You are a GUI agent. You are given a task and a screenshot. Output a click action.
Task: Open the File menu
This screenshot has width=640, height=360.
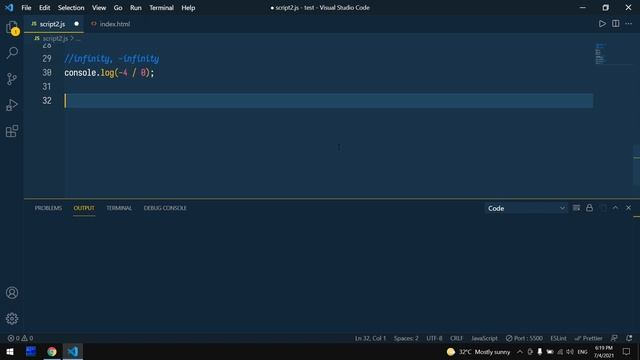(x=26, y=8)
